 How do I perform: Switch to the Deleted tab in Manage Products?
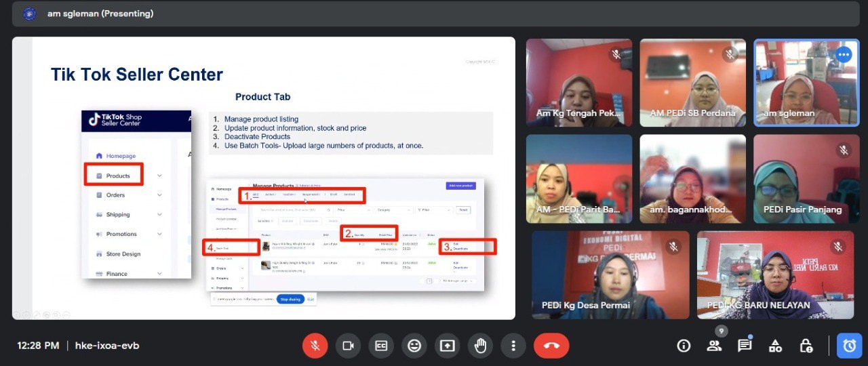[x=349, y=195]
